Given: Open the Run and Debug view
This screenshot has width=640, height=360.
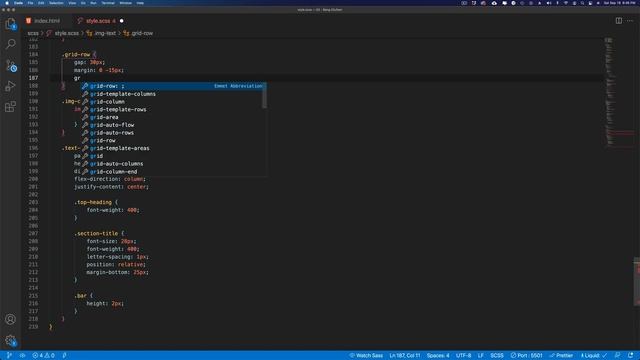Looking at the screenshot, I should 11,86.
